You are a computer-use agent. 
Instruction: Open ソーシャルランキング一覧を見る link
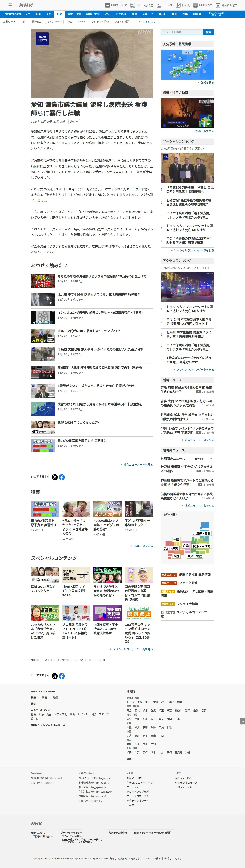tap(193, 250)
